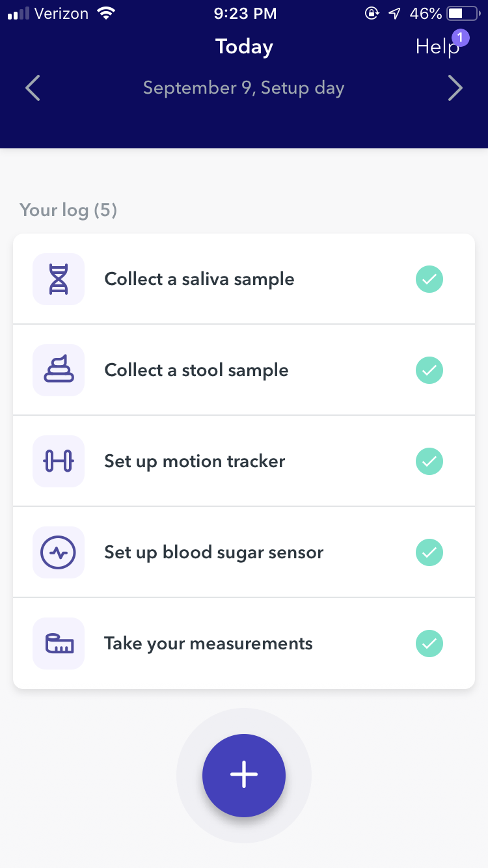Toggle the saliva sample completed checkmark
The image size is (488, 868).
pyautogui.click(x=429, y=279)
